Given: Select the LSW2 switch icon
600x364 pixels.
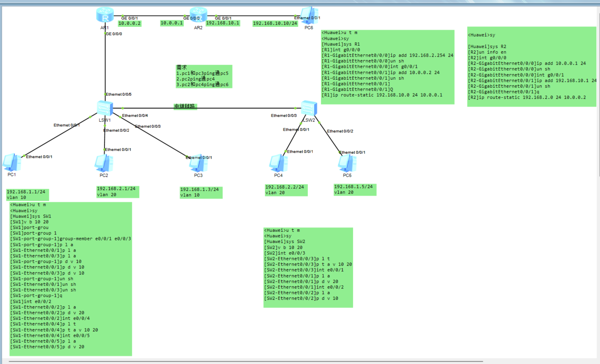Looking at the screenshot, I should tap(309, 108).
